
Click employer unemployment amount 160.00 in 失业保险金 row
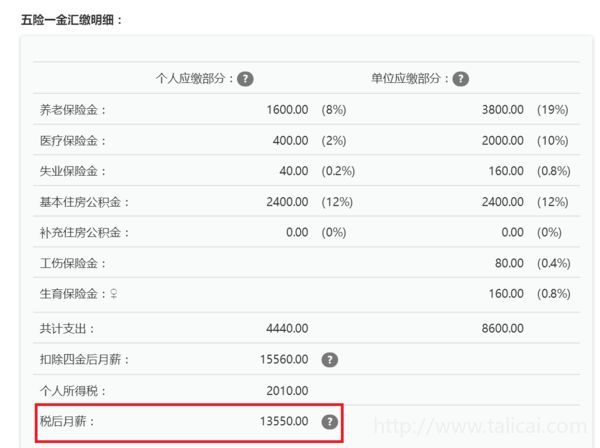click(506, 171)
